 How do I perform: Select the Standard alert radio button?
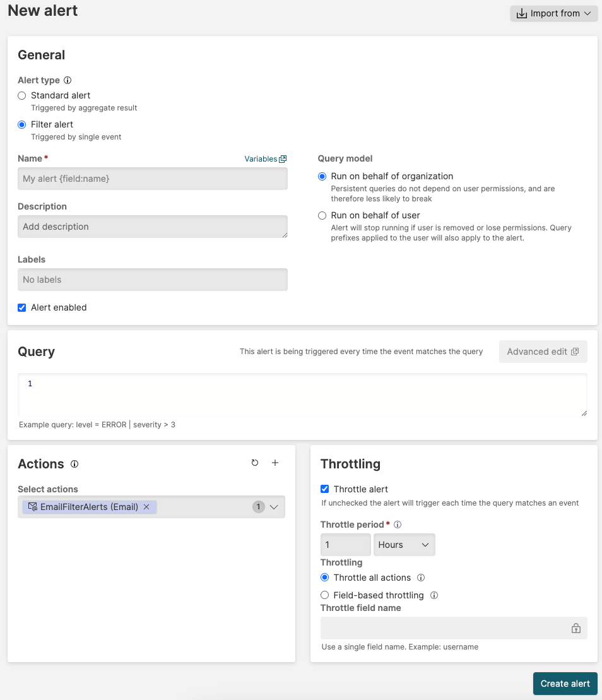pos(21,95)
